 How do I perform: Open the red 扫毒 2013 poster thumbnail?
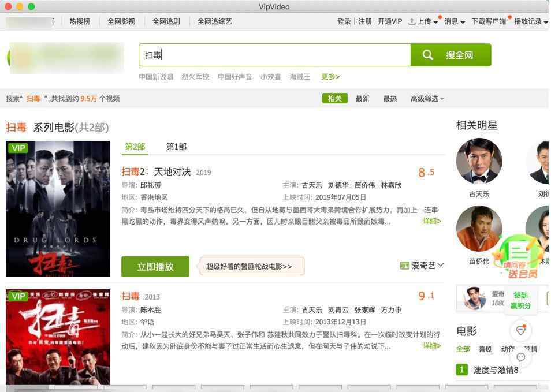tap(58, 337)
